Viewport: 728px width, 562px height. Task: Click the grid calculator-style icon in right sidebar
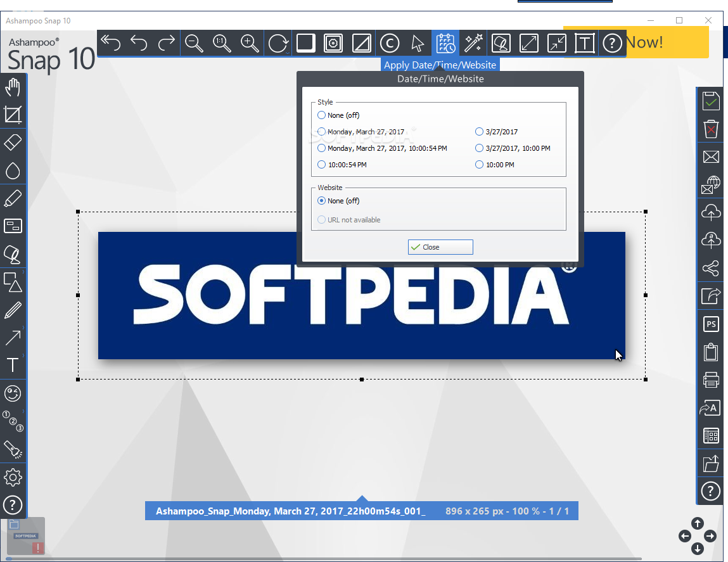(x=711, y=435)
